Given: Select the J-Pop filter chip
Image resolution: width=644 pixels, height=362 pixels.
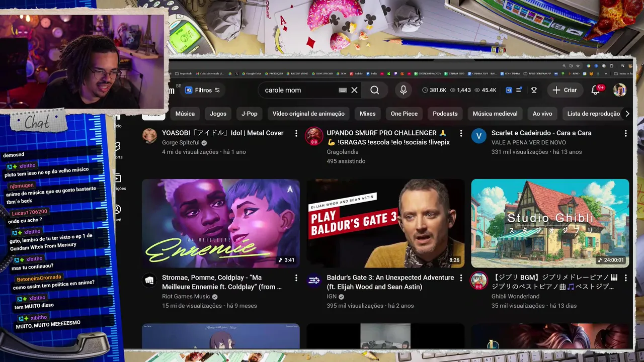Looking at the screenshot, I should coord(249,114).
